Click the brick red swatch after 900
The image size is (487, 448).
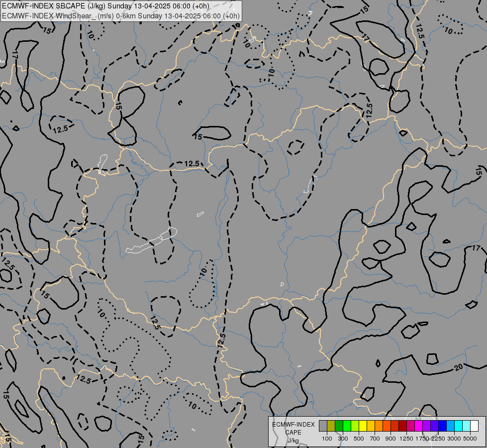395,426
